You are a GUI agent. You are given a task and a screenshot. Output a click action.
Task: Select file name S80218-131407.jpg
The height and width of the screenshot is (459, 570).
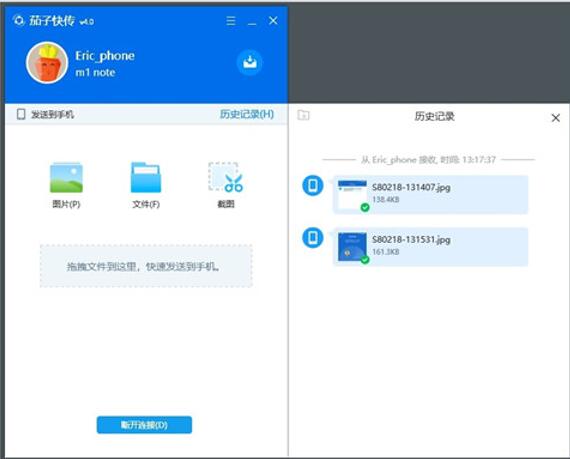pyautogui.click(x=411, y=188)
